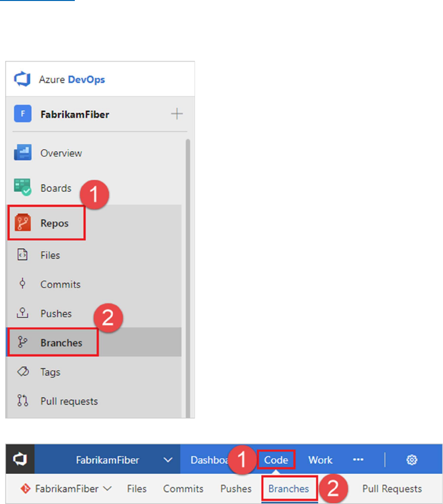Screen dimensions: 443x504
Task: Open the Overview section
Action: (61, 153)
